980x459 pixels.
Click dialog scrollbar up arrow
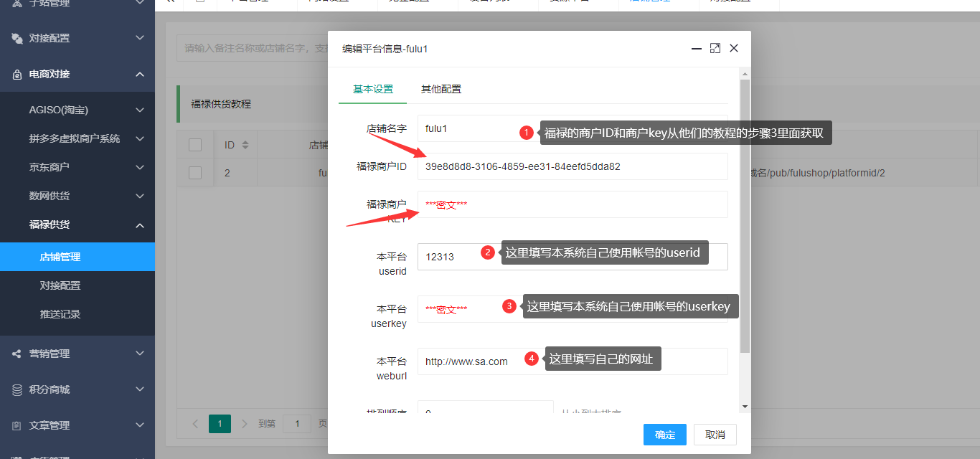click(x=745, y=73)
